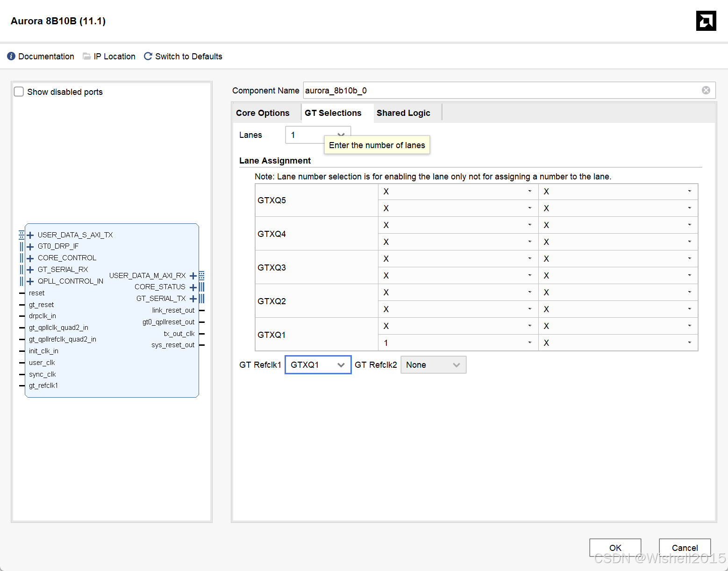Toggle the Show disabled ports checkbox
Image resolution: width=728 pixels, height=571 pixels.
pos(19,92)
